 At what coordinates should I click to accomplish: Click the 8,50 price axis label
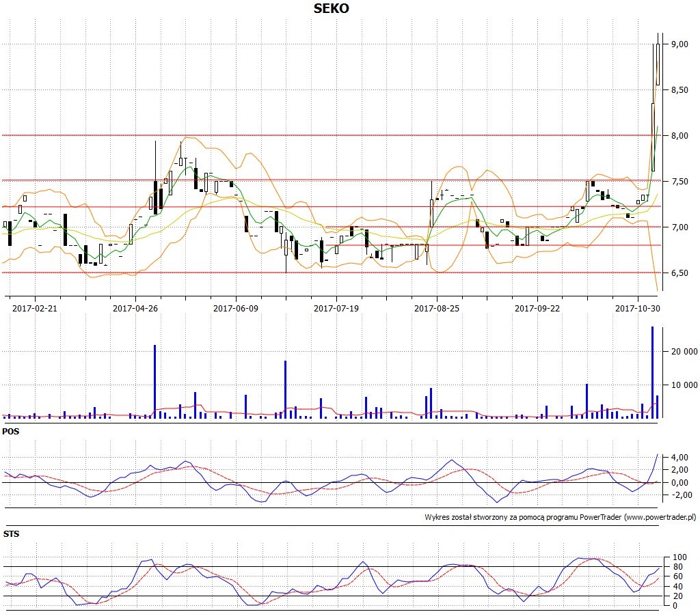click(679, 90)
